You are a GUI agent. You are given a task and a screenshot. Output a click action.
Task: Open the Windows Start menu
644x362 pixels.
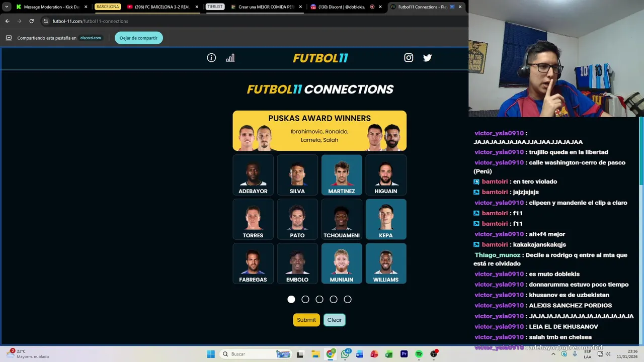[x=211, y=354]
